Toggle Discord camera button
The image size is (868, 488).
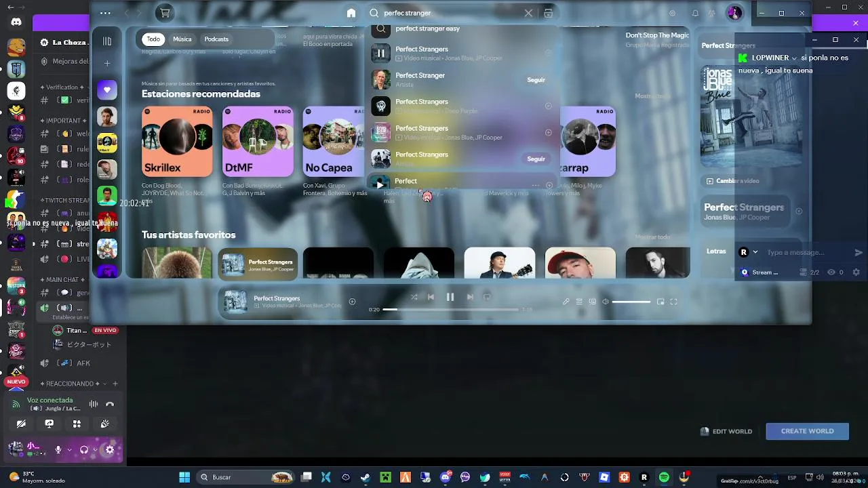(21, 424)
